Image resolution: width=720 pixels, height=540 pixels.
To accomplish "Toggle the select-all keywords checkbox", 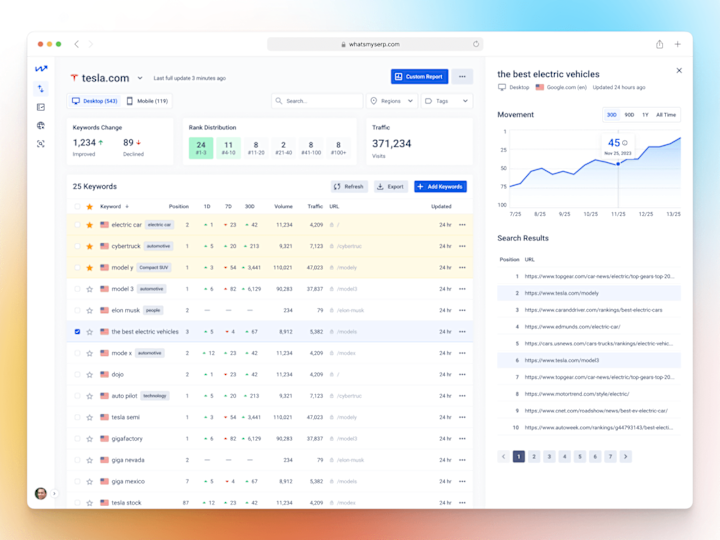I will [77, 207].
